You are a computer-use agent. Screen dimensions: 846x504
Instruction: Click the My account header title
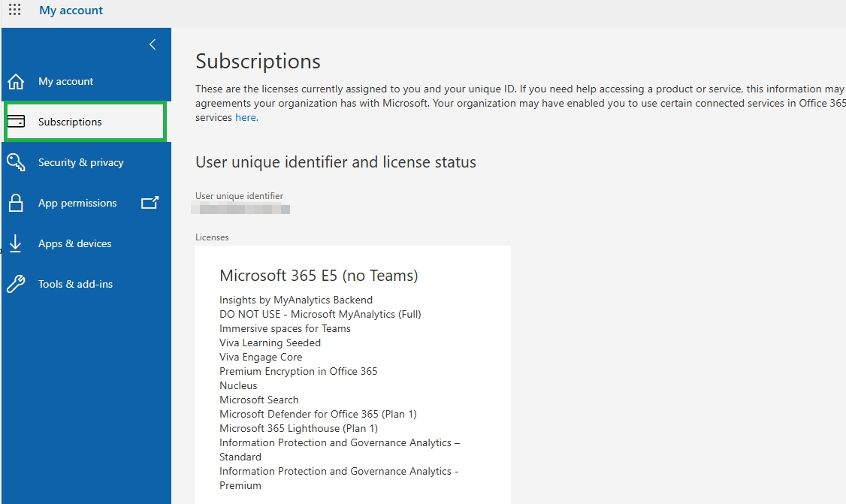pyautogui.click(x=71, y=11)
